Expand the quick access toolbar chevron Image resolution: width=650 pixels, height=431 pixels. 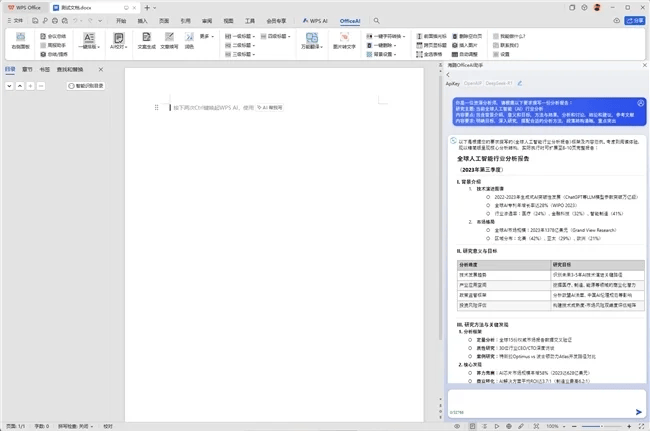100,21
